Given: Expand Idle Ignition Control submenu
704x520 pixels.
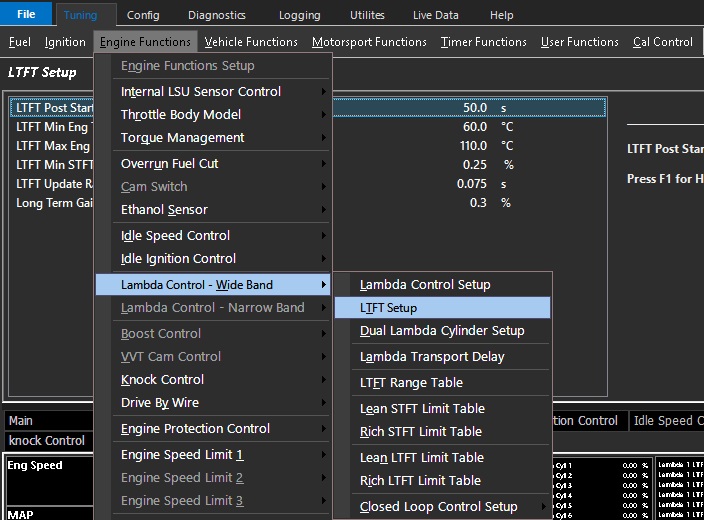Looking at the screenshot, I should [x=213, y=259].
